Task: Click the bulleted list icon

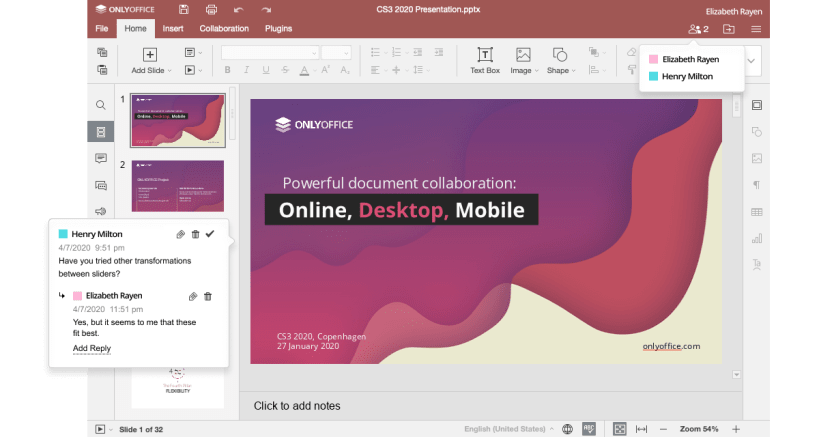Action: pyautogui.click(x=376, y=52)
